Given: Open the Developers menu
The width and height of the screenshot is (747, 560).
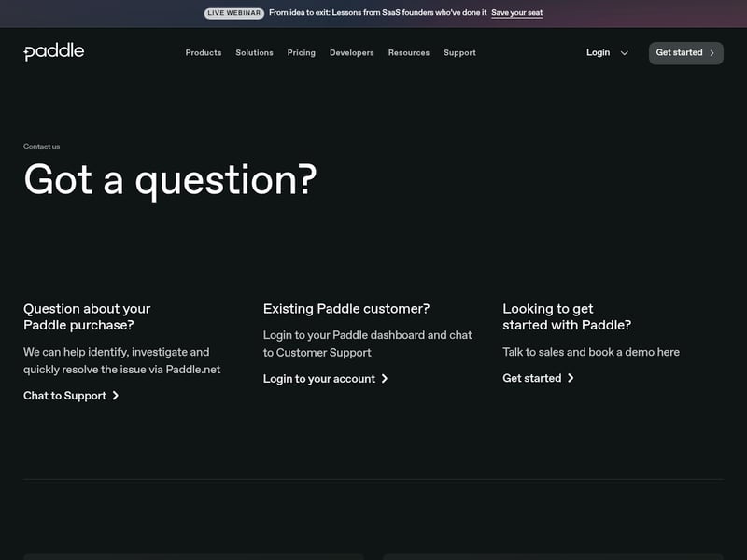Looking at the screenshot, I should tap(352, 53).
